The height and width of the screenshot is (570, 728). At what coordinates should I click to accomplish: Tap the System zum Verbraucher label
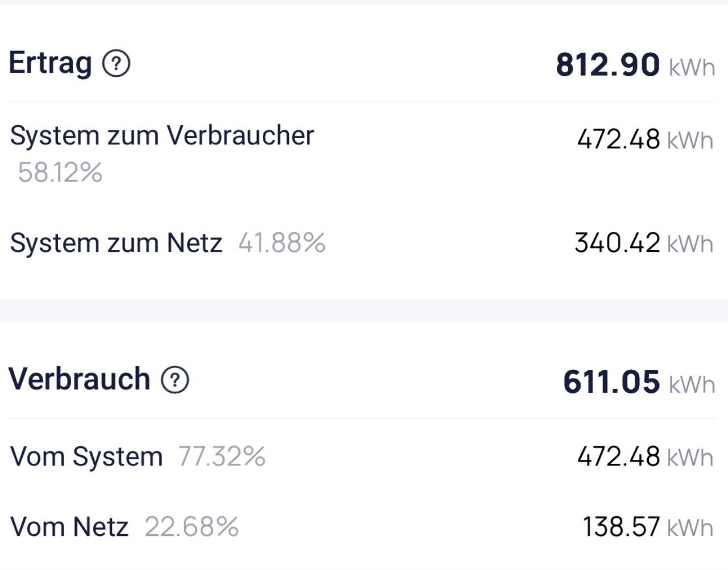click(x=162, y=136)
